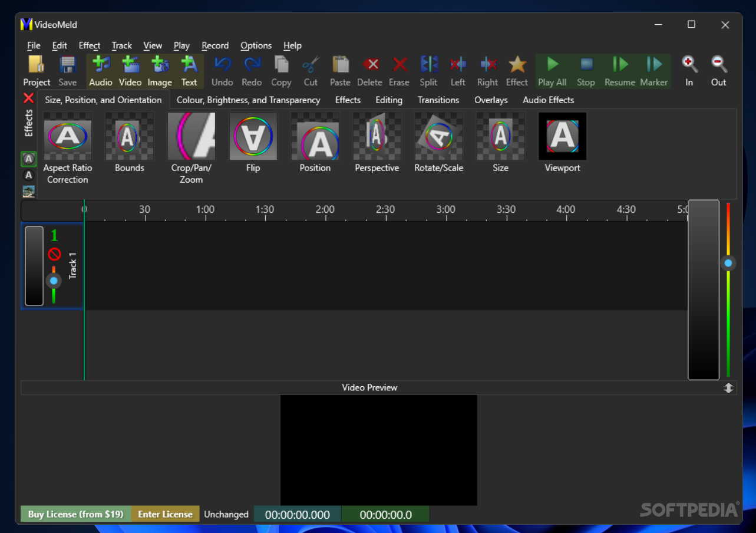Click the Left trim icon
This screenshot has width=756, height=533.
[458, 64]
